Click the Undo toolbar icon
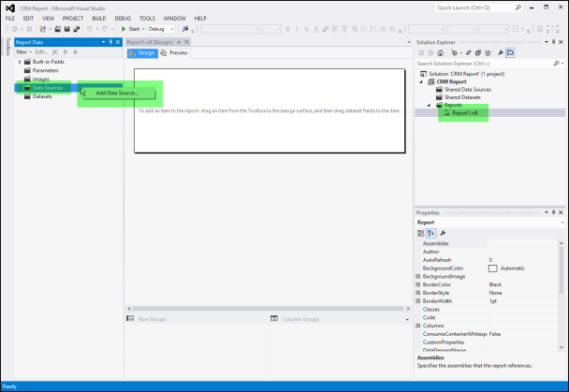This screenshot has height=392, width=569. pyautogui.click(x=89, y=29)
